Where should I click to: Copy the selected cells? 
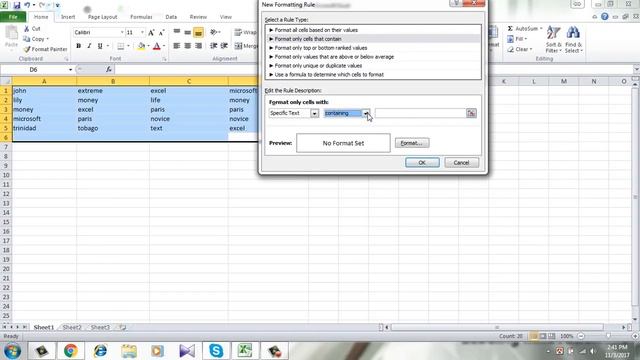tap(36, 39)
